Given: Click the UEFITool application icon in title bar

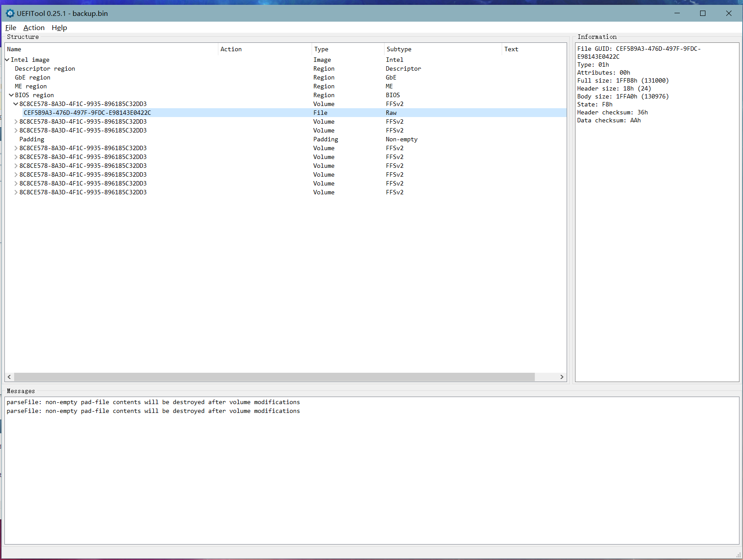Looking at the screenshot, I should (10, 13).
